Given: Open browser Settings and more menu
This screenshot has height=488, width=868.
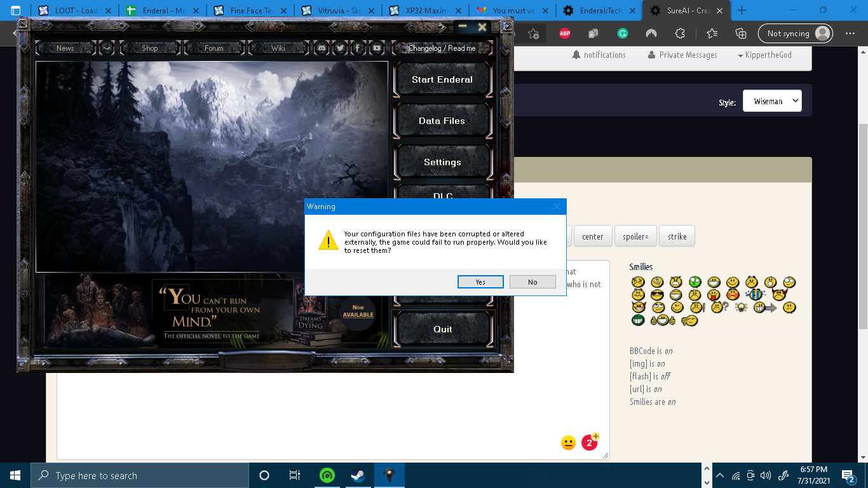Looking at the screenshot, I should point(850,34).
